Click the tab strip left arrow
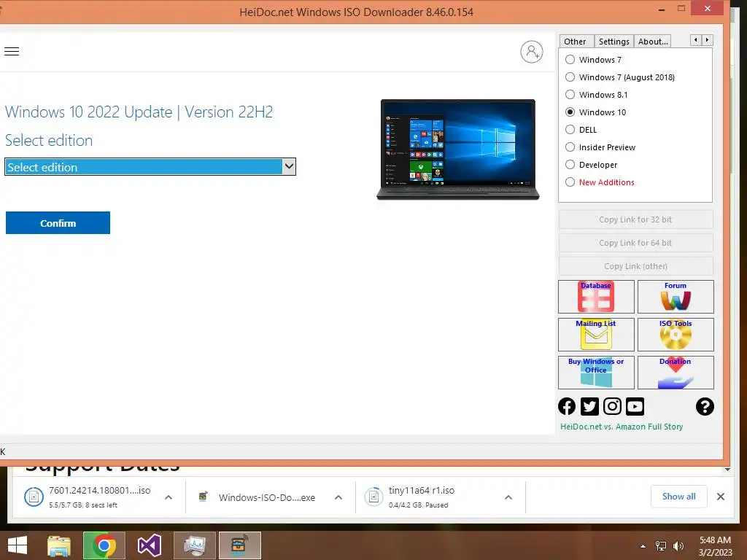 point(696,40)
